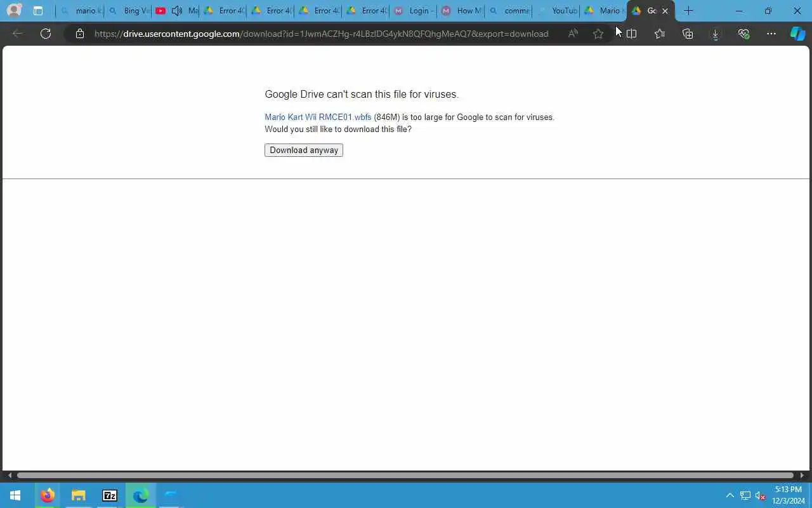Refresh the current page
Screen dimensions: 812x508
coord(46,34)
